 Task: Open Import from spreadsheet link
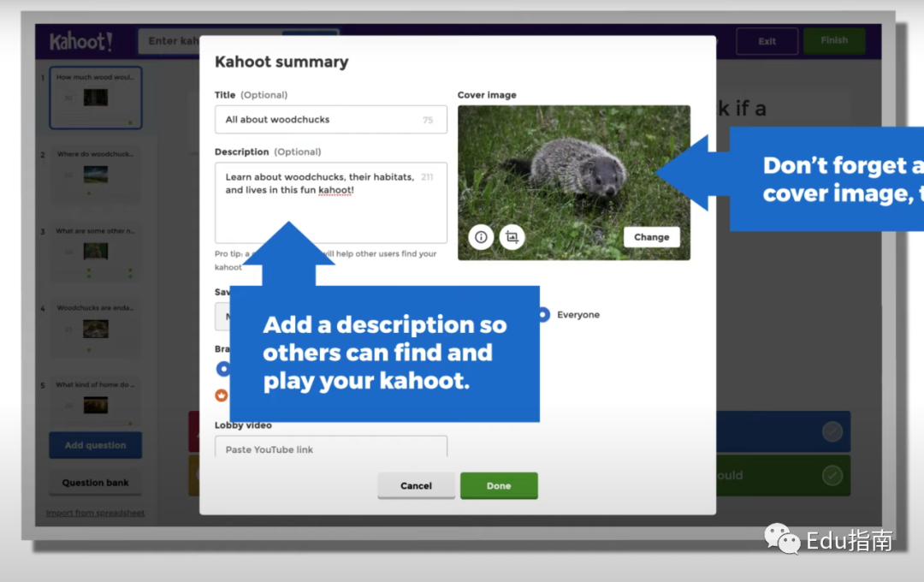pos(96,513)
